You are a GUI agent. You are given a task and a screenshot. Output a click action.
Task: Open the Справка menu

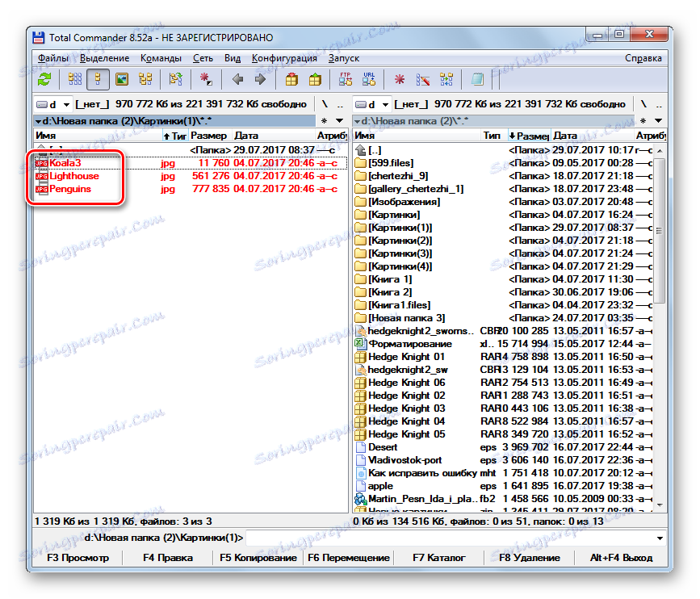tap(643, 58)
